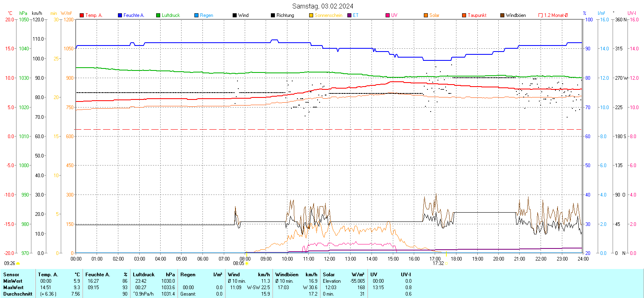Click the 12:00 label on the time axis
Image resolution: width=644 pixels, height=298 pixels.
[329, 259]
